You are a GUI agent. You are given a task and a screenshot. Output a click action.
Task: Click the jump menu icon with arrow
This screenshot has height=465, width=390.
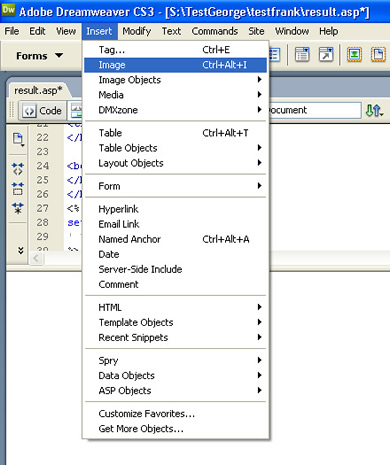click(x=326, y=54)
